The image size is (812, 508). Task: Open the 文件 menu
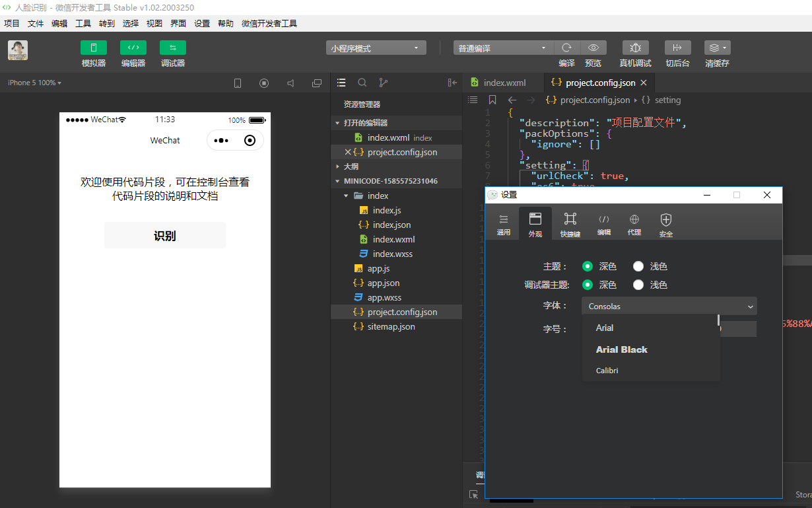tap(36, 23)
